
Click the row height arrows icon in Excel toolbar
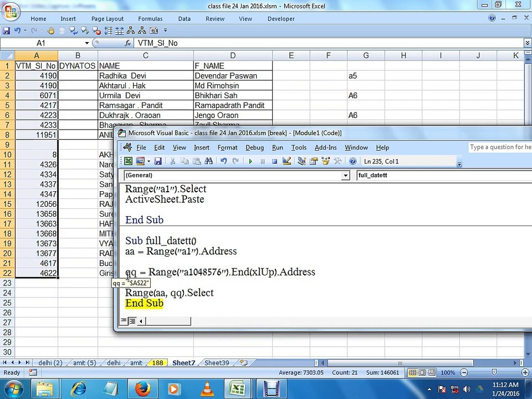click(108, 31)
